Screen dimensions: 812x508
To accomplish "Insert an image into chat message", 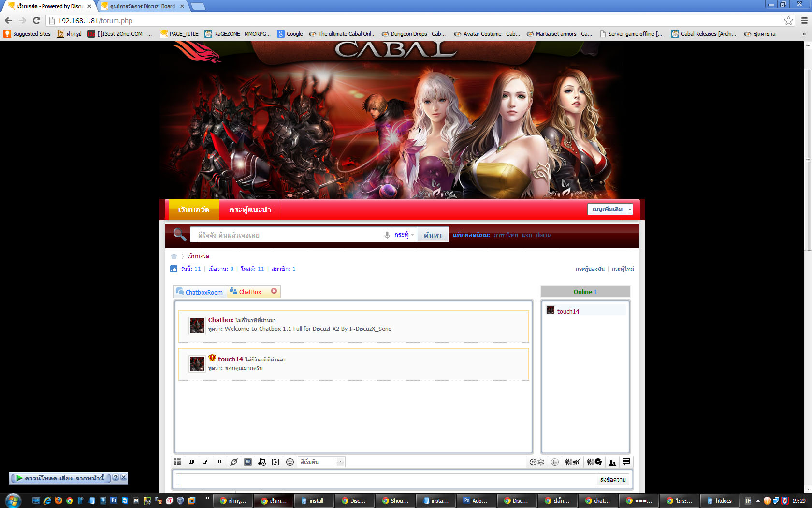I will [248, 462].
